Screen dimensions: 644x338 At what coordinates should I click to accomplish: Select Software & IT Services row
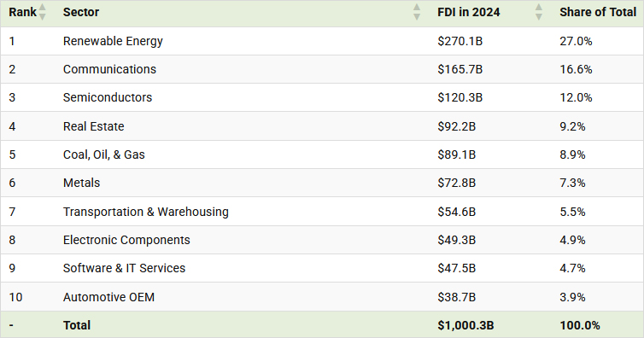click(322, 268)
